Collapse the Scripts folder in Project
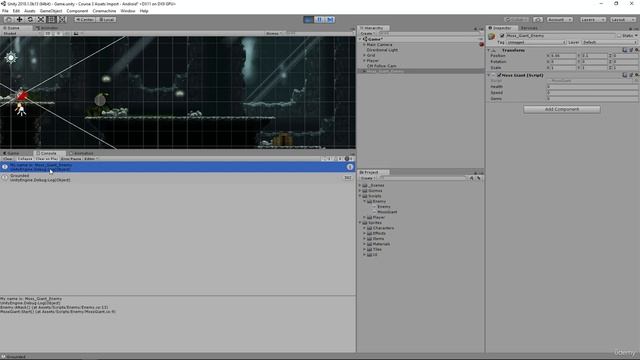 (x=360, y=196)
